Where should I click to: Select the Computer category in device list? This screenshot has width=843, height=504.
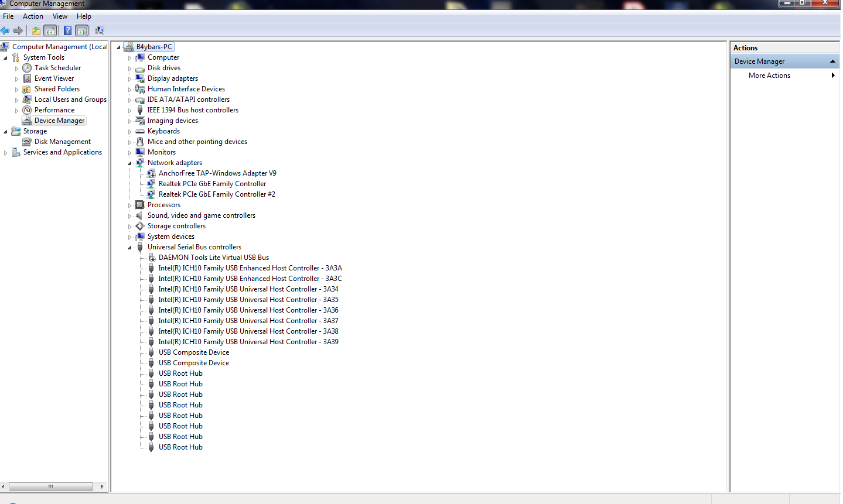[x=163, y=57]
